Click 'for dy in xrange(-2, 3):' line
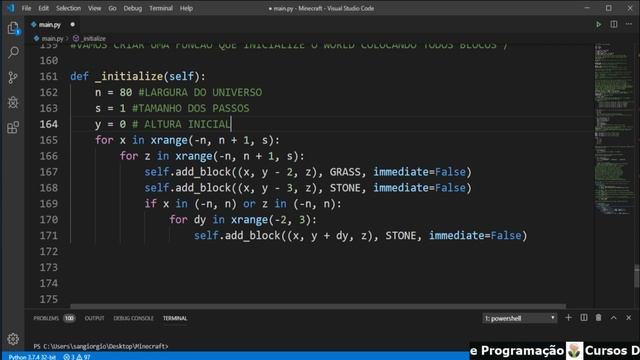640x360 pixels. 243,220
